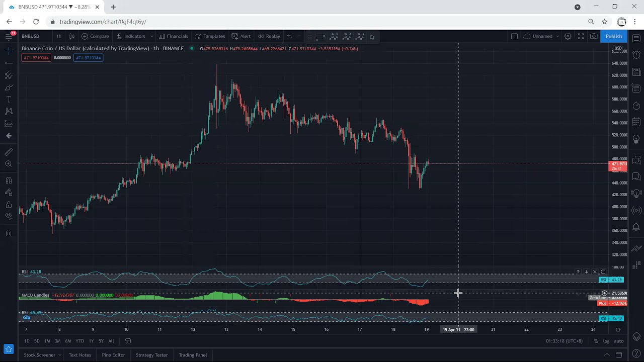This screenshot has height=362, width=644.
Task: Open the select layout square icon
Action: tap(514, 36)
